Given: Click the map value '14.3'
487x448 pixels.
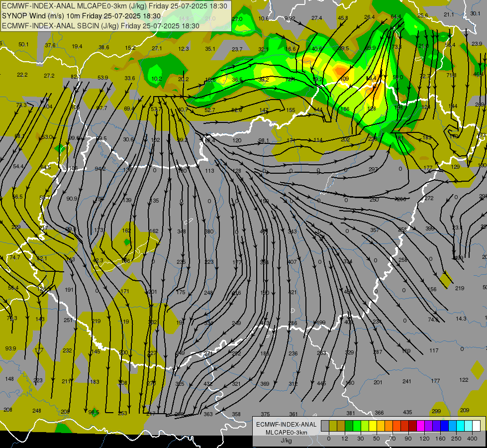Looking at the screenshot, I should click(x=461, y=319).
